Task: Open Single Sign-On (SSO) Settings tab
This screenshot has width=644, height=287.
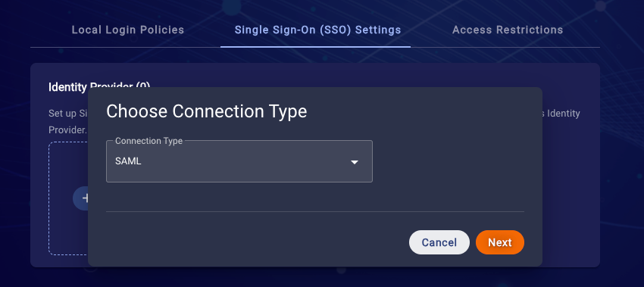Action: coord(317,30)
